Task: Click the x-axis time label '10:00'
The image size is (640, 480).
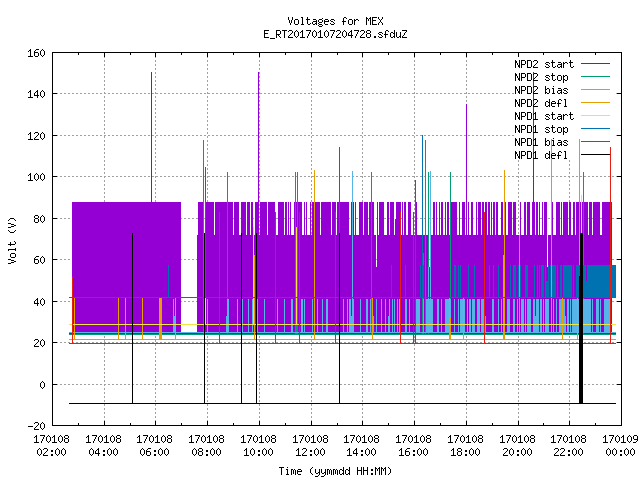Action: click(258, 452)
